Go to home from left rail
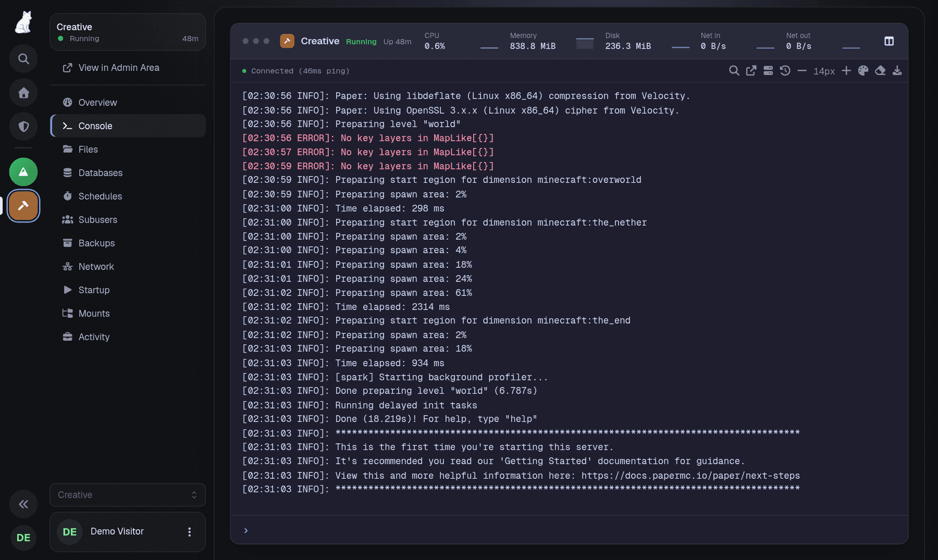Screen dimensions: 938x560 [x=23, y=93]
